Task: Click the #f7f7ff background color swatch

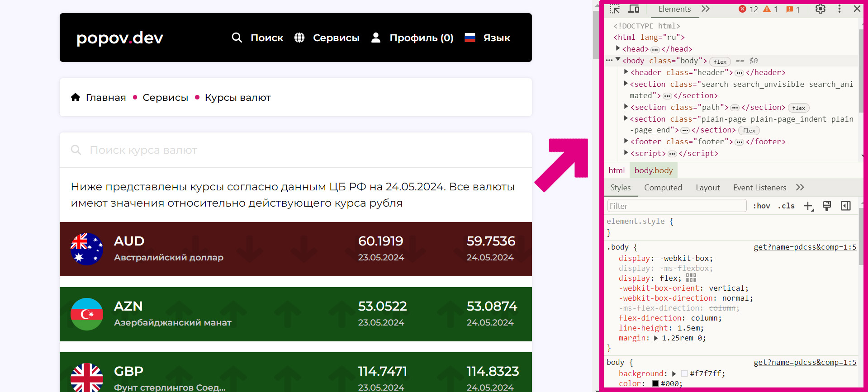Action: [684, 373]
